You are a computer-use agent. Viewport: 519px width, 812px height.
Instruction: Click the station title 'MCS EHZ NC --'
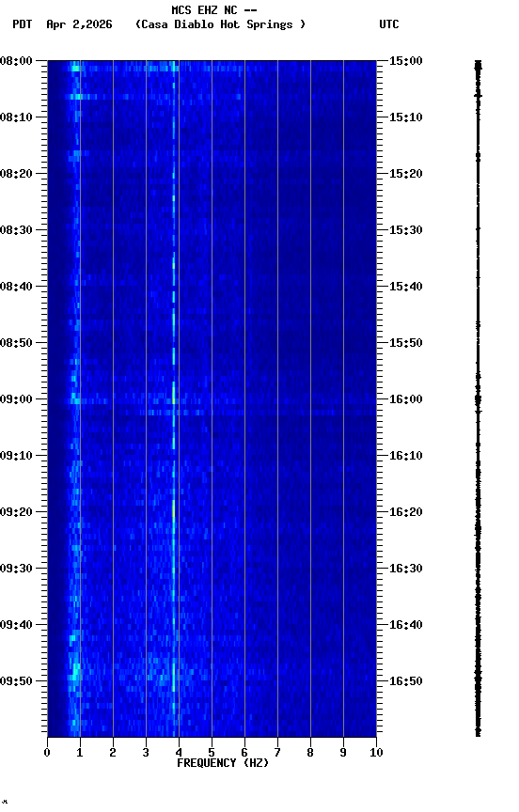point(214,10)
